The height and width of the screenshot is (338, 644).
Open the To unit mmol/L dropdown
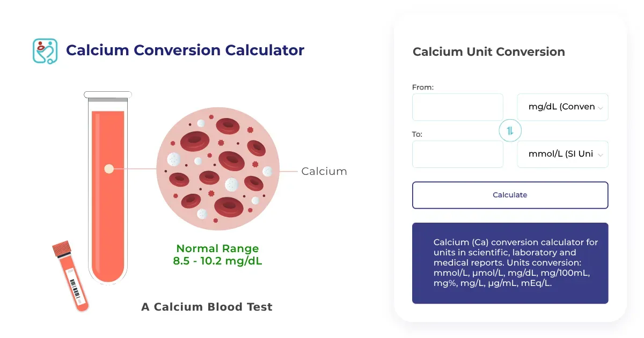pos(561,154)
